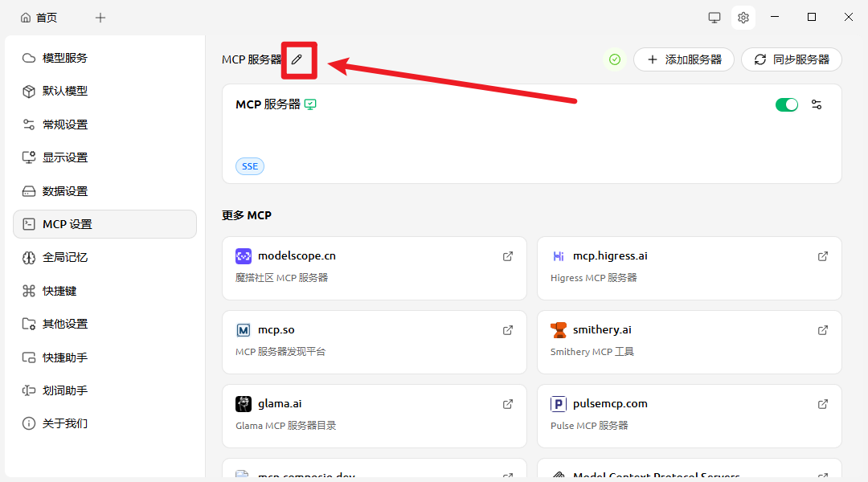
Task: Click the SSE tag on server card
Action: (x=250, y=166)
